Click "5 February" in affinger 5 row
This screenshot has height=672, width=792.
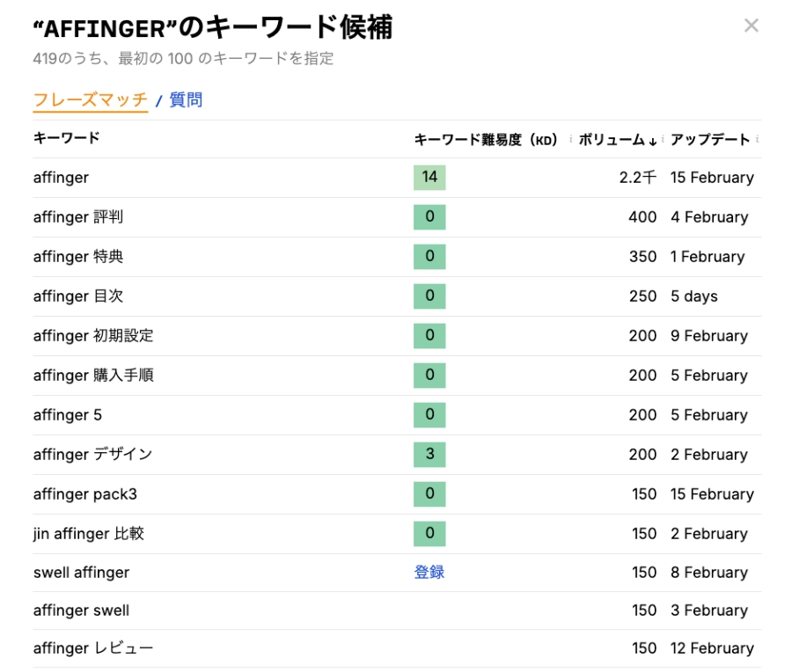coord(709,415)
